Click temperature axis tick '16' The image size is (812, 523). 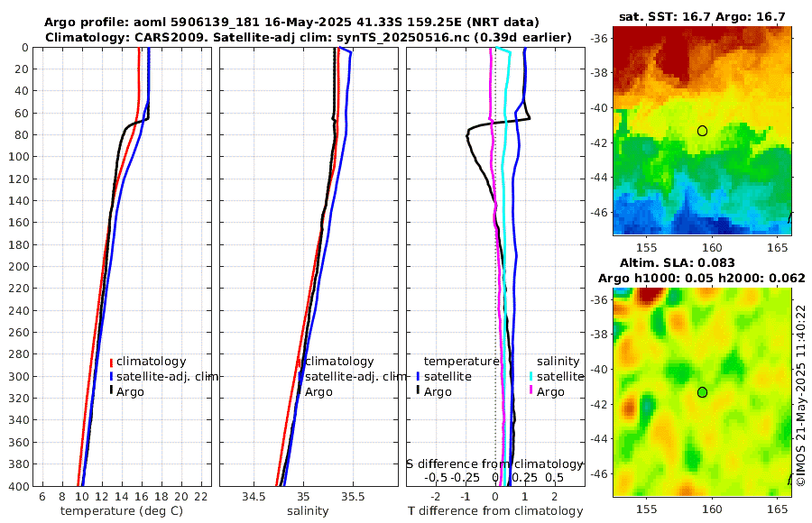[142, 497]
